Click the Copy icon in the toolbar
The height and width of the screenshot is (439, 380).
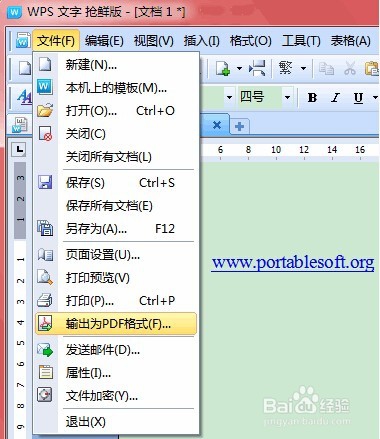click(326, 68)
